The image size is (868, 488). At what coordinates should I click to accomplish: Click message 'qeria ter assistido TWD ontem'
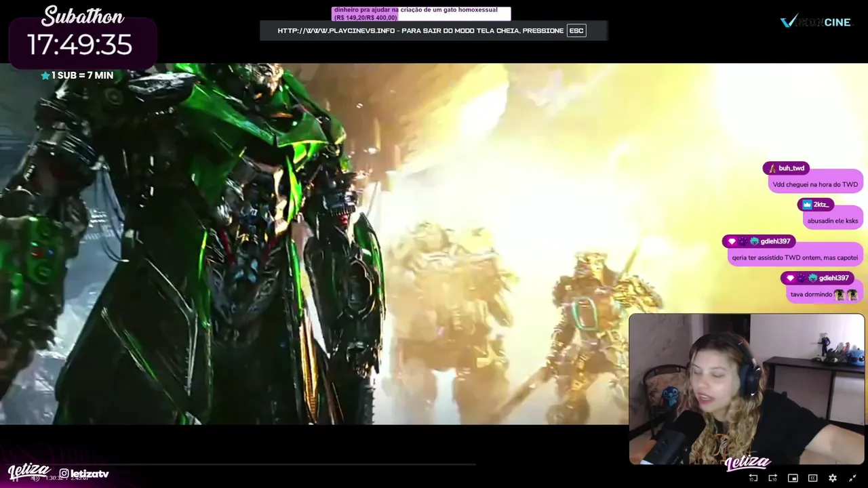click(795, 258)
